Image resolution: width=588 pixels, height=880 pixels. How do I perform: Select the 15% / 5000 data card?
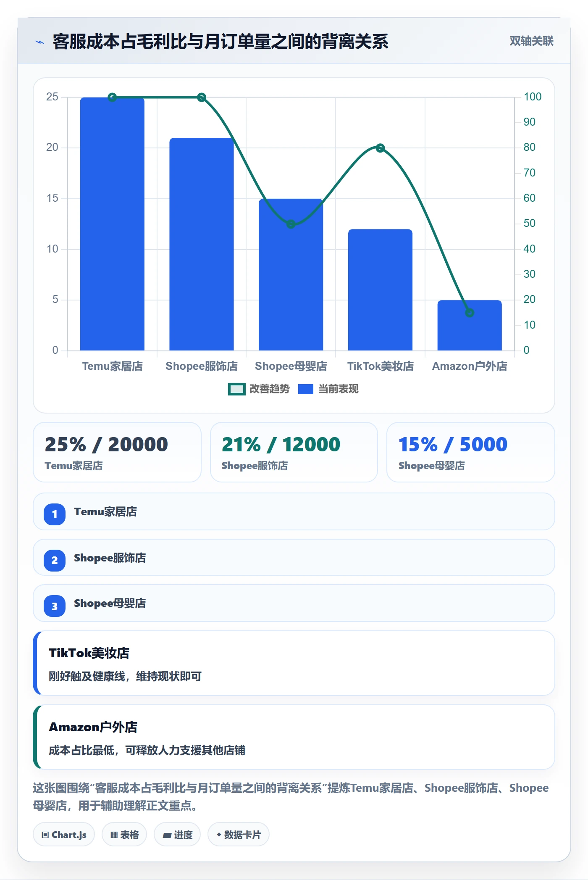(x=471, y=452)
